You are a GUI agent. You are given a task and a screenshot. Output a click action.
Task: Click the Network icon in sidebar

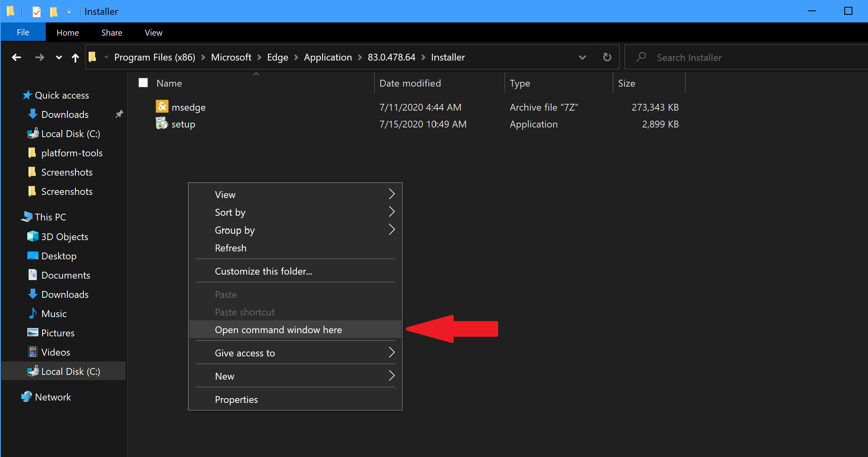coord(26,396)
